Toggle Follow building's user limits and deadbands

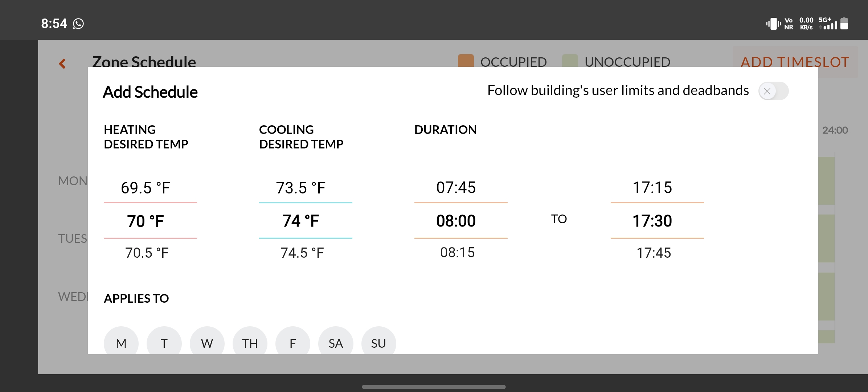coord(773,91)
